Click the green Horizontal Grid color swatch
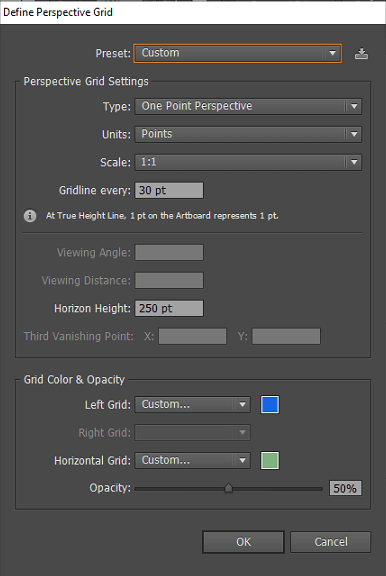This screenshot has height=576, width=386. (x=270, y=460)
